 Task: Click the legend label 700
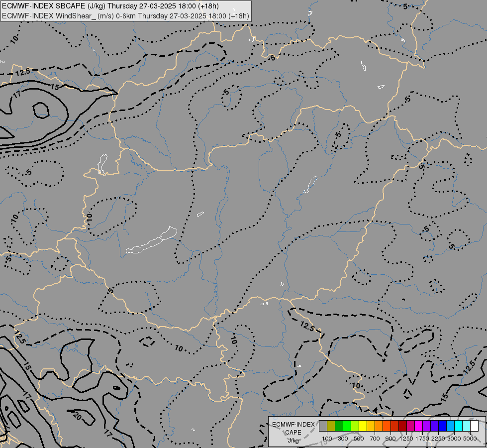coord(375,439)
